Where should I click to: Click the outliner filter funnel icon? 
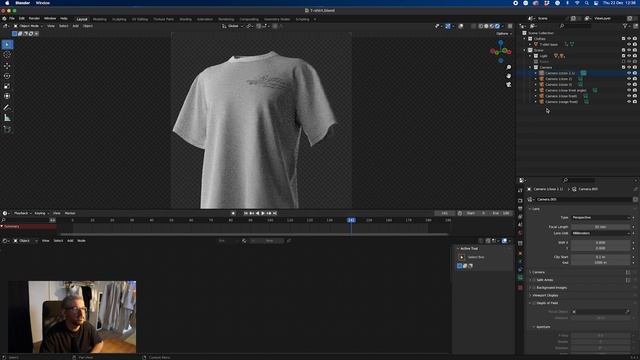[625, 26]
